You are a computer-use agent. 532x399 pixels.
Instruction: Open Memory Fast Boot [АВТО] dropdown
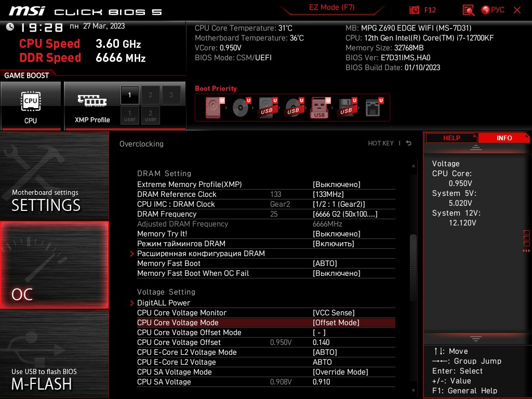(x=325, y=263)
